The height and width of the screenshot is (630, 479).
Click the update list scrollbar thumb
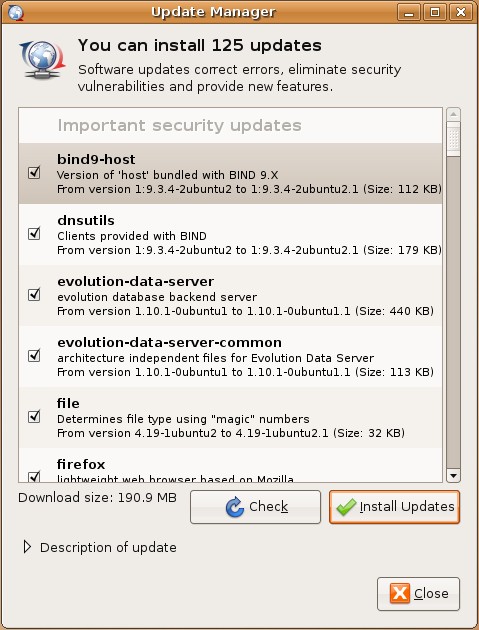tap(453, 139)
